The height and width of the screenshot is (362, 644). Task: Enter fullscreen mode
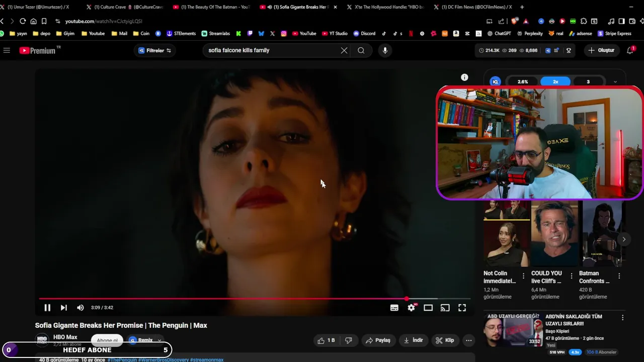tap(462, 308)
